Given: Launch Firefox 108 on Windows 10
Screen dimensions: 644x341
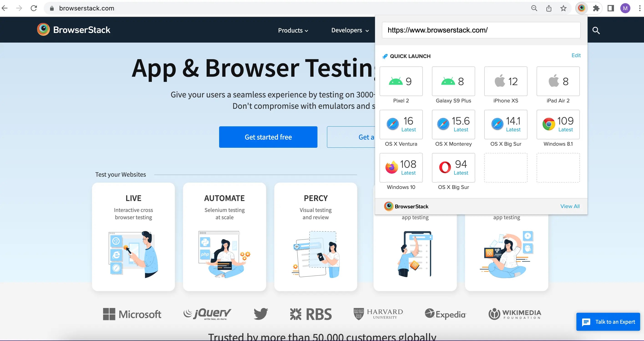Looking at the screenshot, I should (x=401, y=168).
